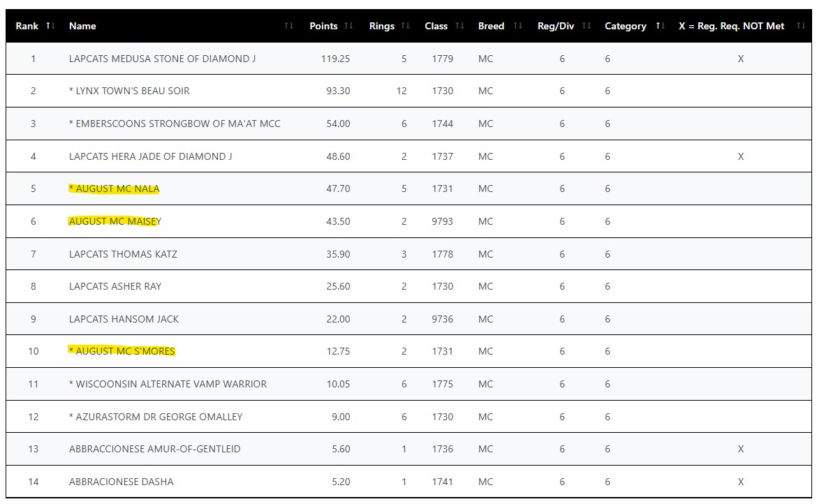Select LYNX TOWN'S BEAU SOIR name
The image size is (817, 504).
click(x=129, y=91)
